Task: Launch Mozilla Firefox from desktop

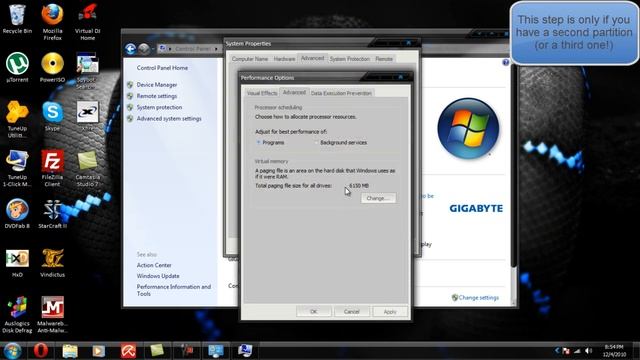Action: pos(52,21)
